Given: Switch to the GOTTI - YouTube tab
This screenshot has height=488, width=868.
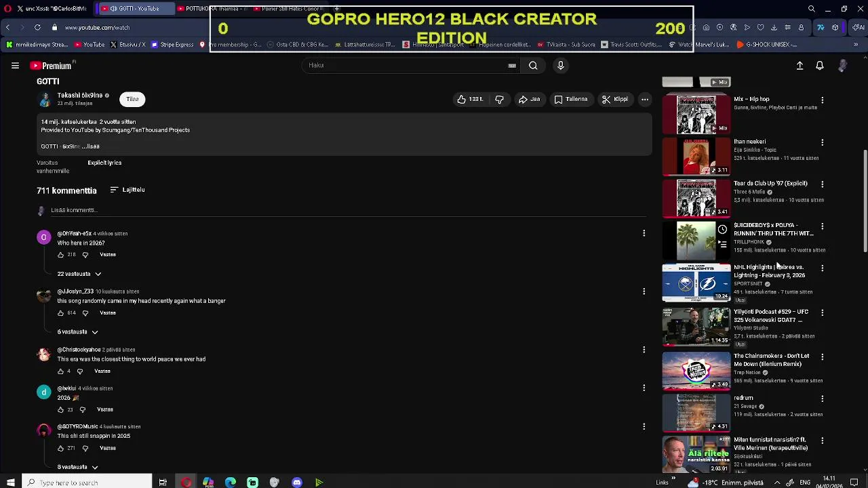Looking at the screenshot, I should tap(134, 9).
